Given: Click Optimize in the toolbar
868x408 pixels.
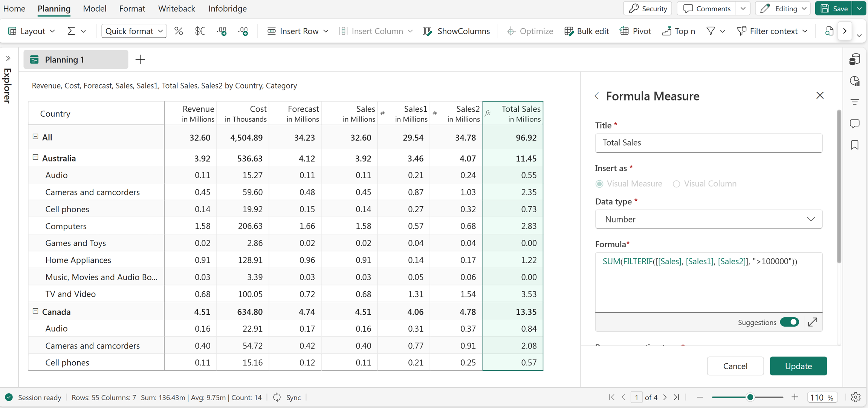Looking at the screenshot, I should tap(530, 31).
